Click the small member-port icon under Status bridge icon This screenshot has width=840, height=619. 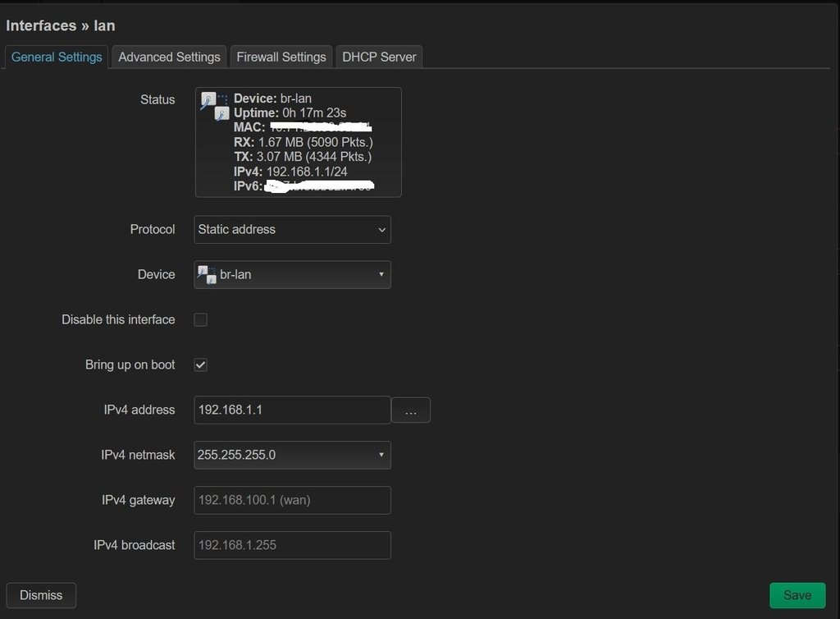221,114
